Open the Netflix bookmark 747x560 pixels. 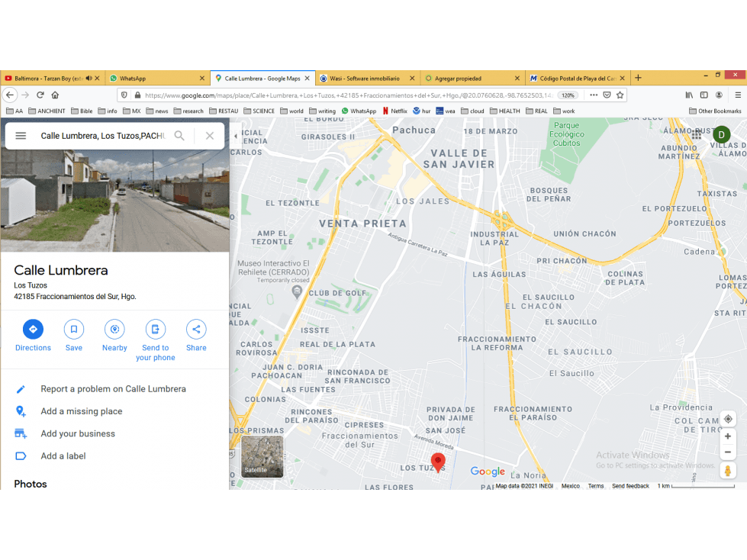395,111
